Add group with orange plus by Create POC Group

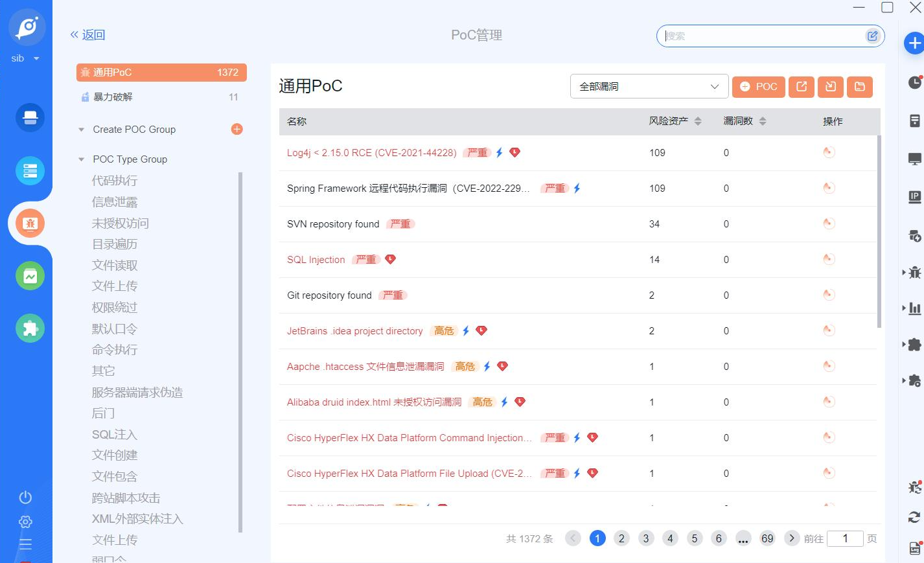tap(237, 130)
